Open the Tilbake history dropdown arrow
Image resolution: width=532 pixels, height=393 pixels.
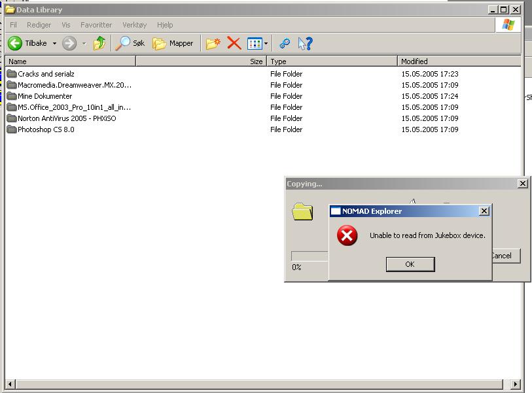tap(54, 43)
